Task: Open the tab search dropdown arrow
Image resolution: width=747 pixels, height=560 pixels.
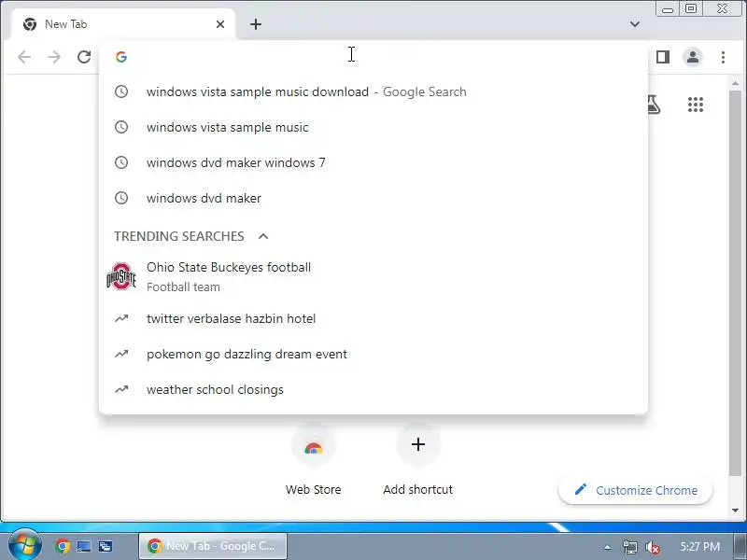Action: pos(635,24)
